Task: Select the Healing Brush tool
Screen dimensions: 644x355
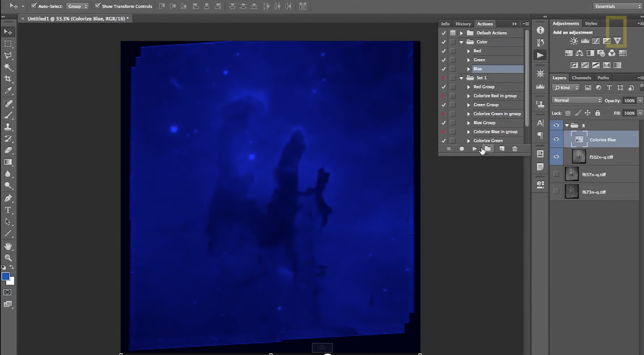Action: click(8, 103)
